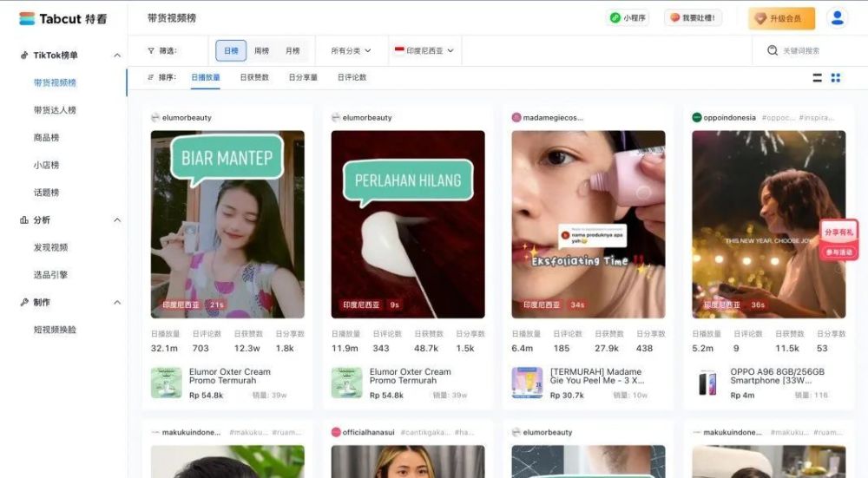Open OPPO A96 product image
The width and height of the screenshot is (868, 478).
click(x=707, y=383)
